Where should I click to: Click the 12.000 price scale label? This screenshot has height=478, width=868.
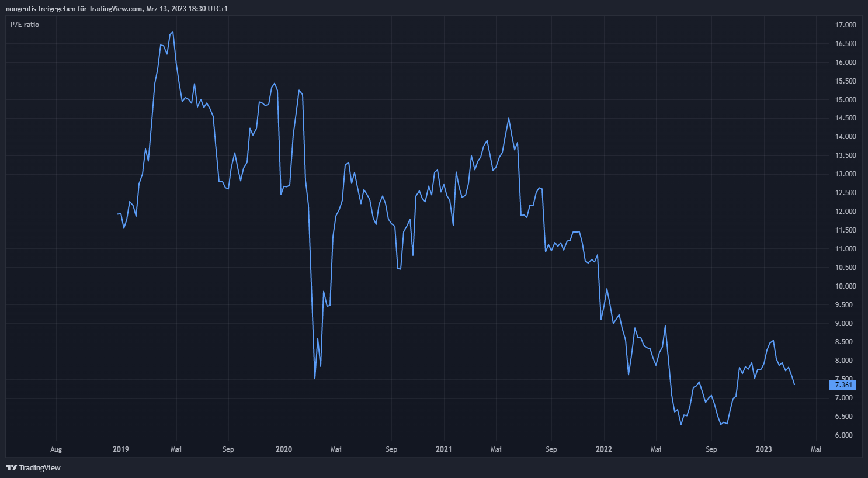click(x=845, y=212)
